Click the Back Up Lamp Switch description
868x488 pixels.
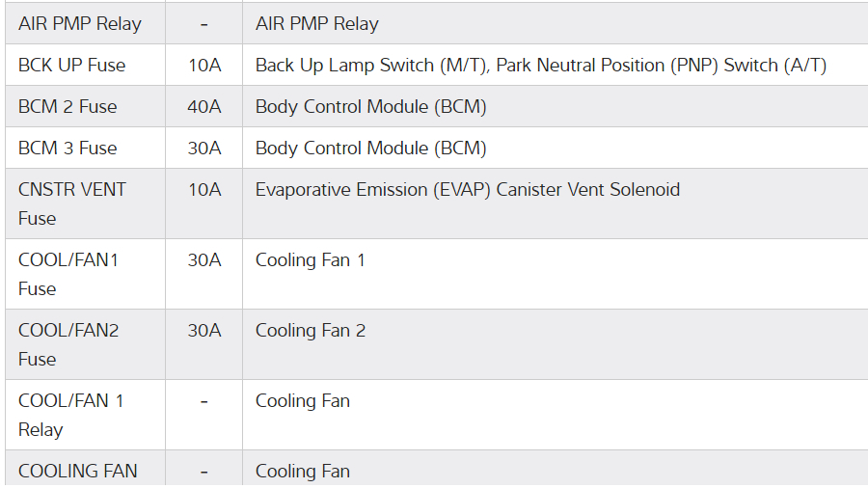tap(540, 66)
